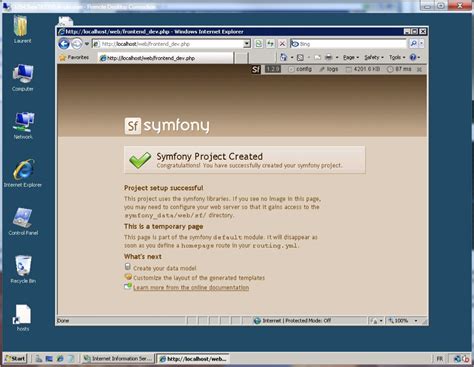The height and width of the screenshot is (367, 474).
Task: Click the http://localhost/web taskbar button
Action: (x=193, y=359)
